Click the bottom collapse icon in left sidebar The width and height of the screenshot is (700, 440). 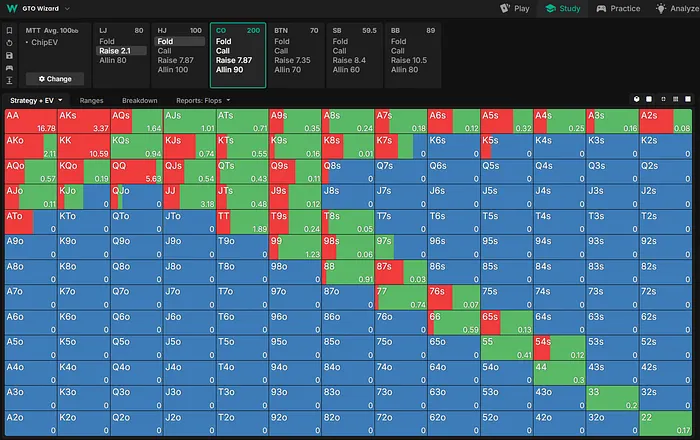coord(9,80)
